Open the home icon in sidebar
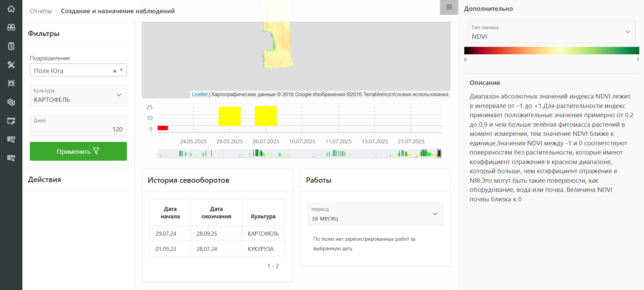644x290 pixels. point(11,9)
